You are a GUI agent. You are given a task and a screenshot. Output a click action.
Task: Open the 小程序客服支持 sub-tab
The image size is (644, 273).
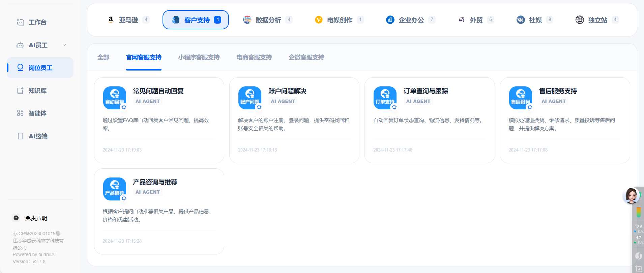point(199,57)
